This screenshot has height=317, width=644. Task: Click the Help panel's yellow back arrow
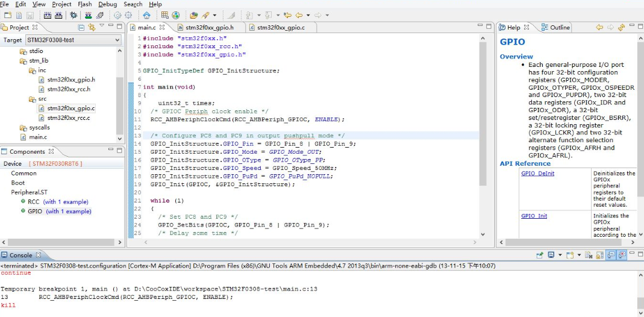[x=599, y=27]
